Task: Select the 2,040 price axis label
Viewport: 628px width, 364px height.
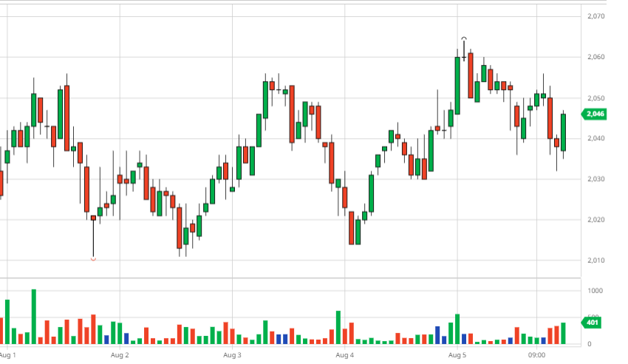Action: tap(596, 139)
